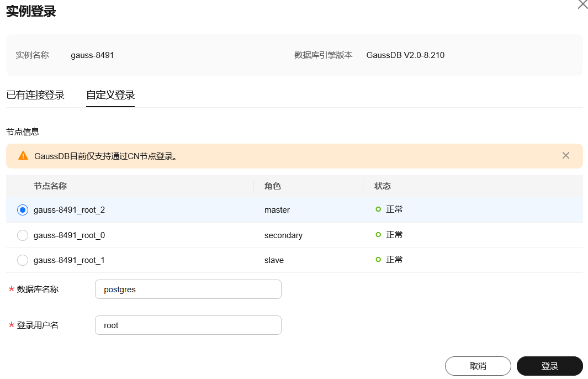The image size is (588, 379).
Task: Focus the 登录用户名 input field
Action: [x=188, y=325]
